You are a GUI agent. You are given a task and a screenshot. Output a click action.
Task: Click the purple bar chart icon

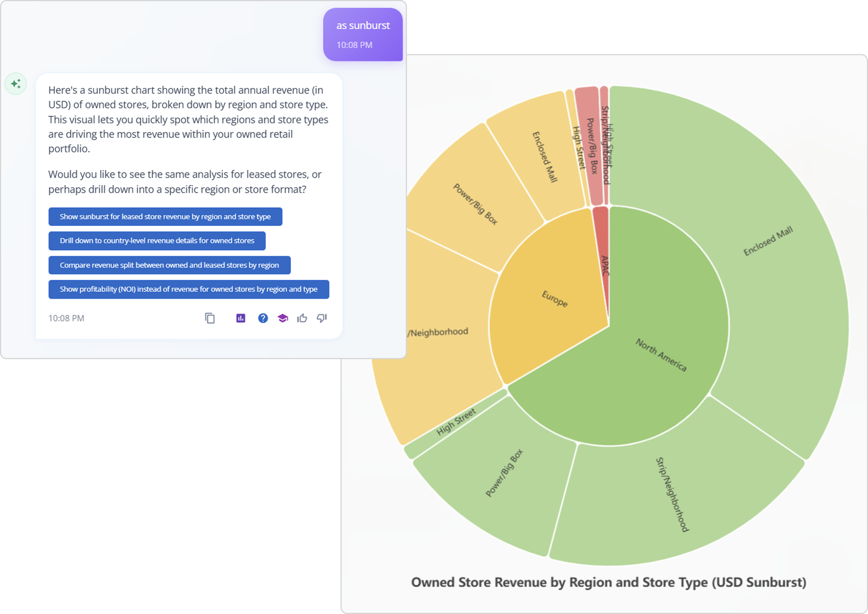(x=241, y=318)
